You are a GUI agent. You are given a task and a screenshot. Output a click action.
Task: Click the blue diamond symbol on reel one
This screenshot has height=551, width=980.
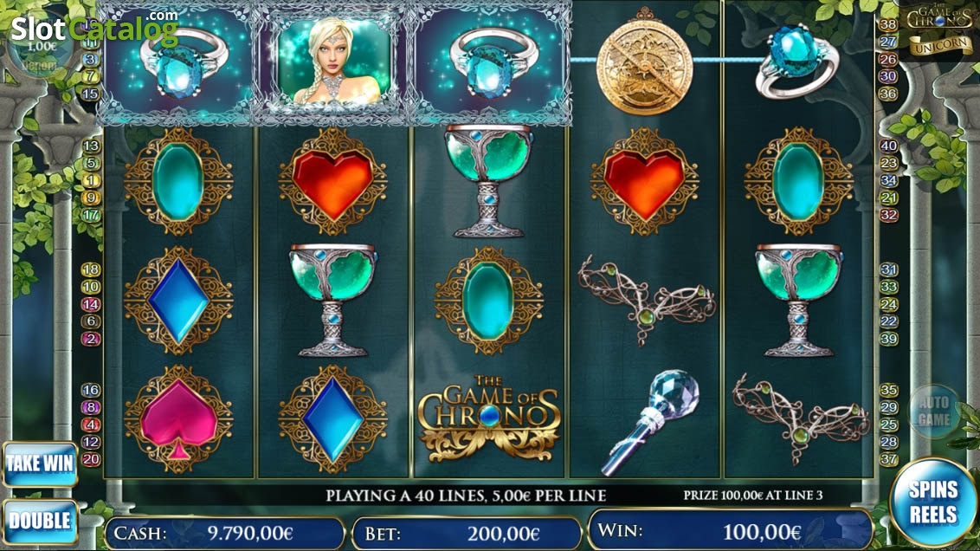(x=178, y=301)
